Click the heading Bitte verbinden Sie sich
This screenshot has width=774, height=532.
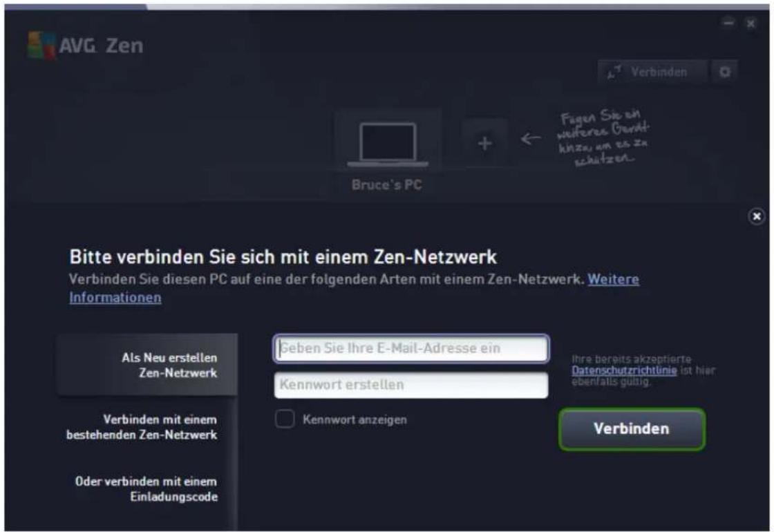pyautogui.click(x=283, y=256)
